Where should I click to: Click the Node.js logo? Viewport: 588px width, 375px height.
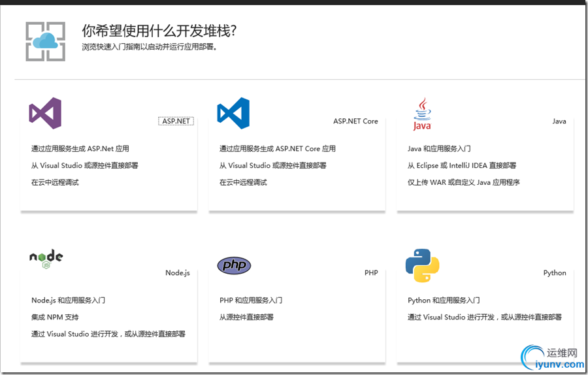click(46, 259)
